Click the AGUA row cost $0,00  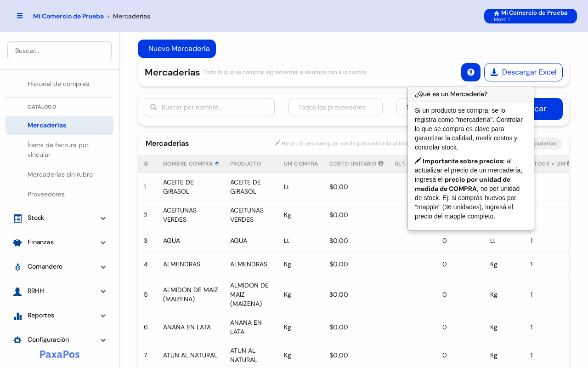[339, 241]
